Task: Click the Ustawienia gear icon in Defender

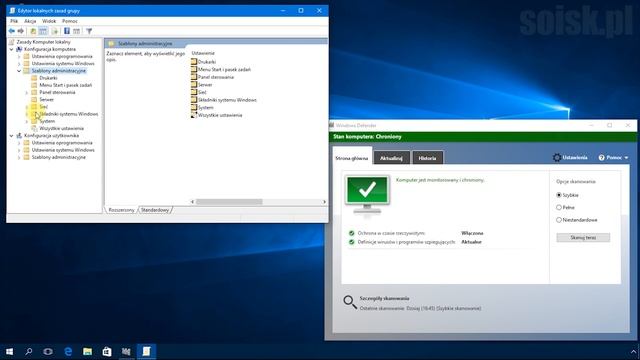Action: tap(557, 158)
